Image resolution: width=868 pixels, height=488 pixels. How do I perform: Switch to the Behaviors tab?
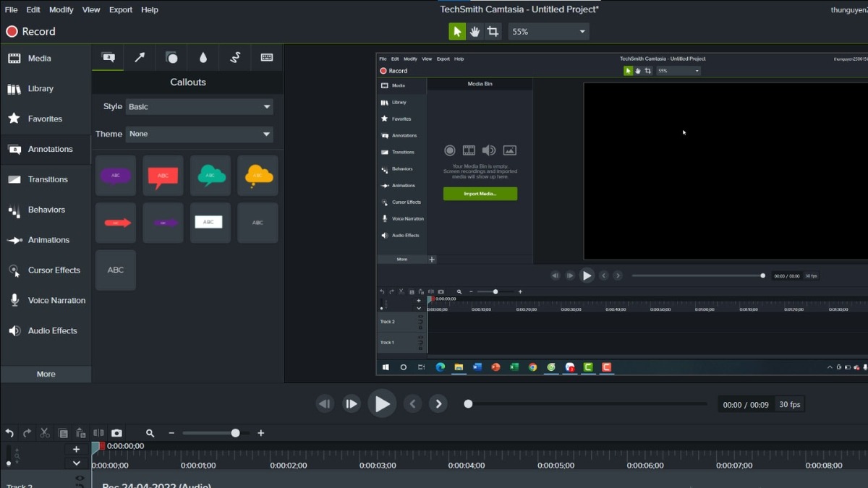[46, 210]
